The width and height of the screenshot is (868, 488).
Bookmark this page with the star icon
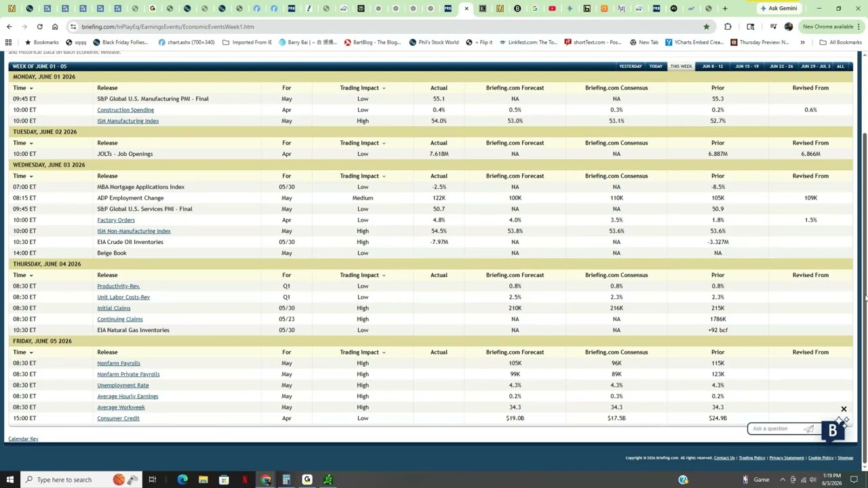coord(706,26)
